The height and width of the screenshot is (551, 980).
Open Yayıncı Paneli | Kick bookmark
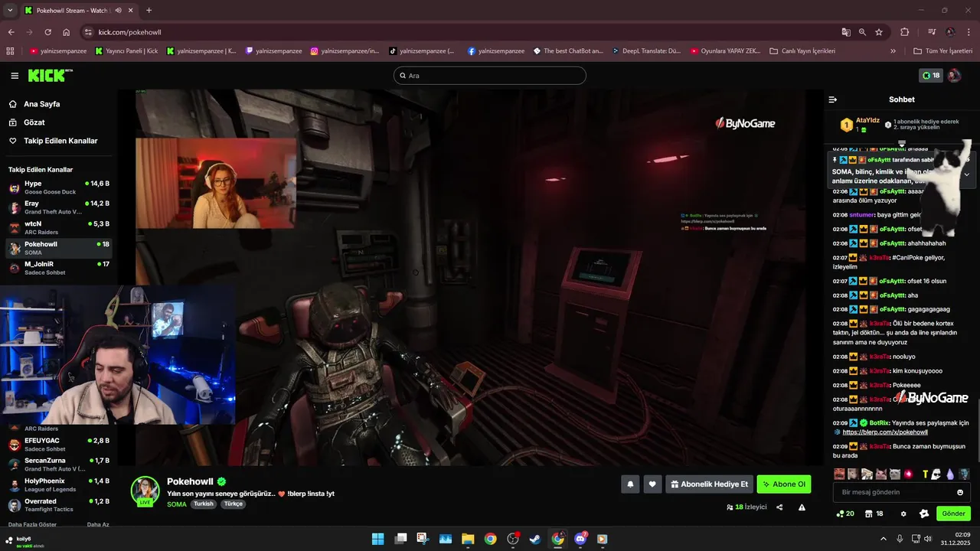pos(127,51)
